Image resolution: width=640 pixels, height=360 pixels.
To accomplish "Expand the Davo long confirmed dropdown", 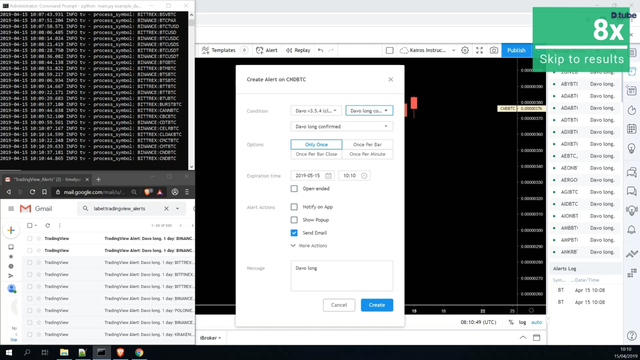I will pos(342,127).
